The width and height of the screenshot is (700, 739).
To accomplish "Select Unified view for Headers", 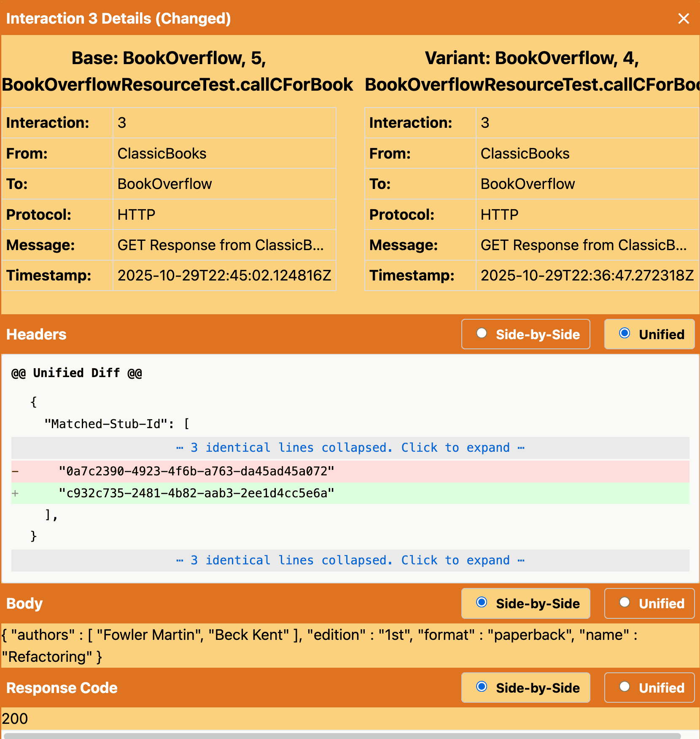I will click(649, 334).
